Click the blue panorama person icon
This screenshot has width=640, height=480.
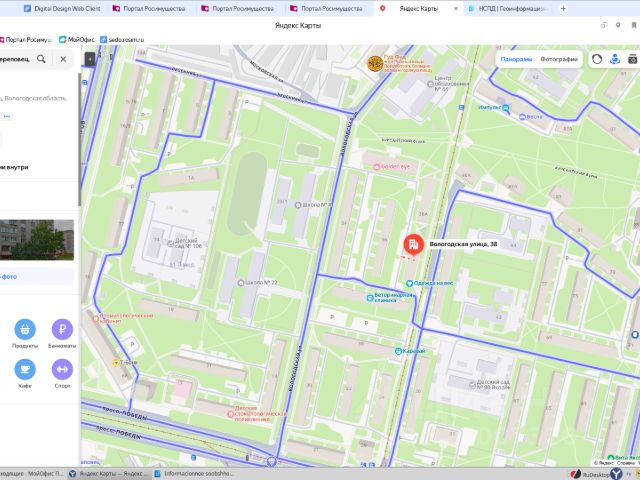tap(615, 59)
